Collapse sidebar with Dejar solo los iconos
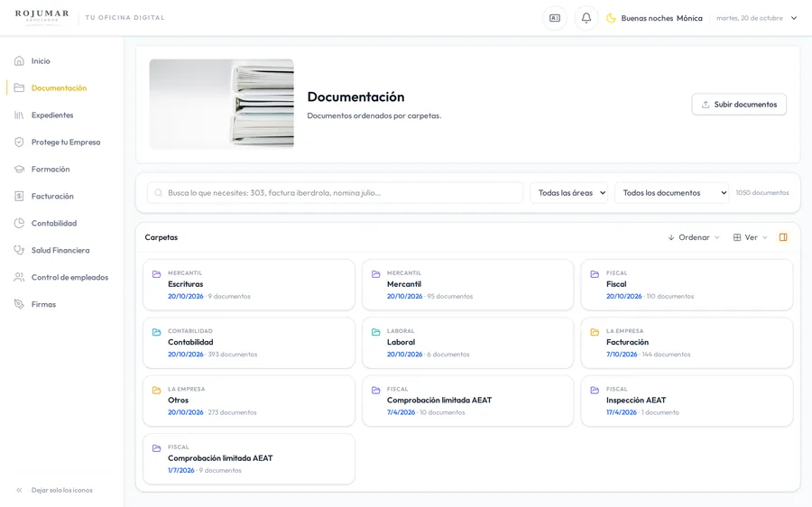Image resolution: width=812 pixels, height=507 pixels. tap(54, 490)
